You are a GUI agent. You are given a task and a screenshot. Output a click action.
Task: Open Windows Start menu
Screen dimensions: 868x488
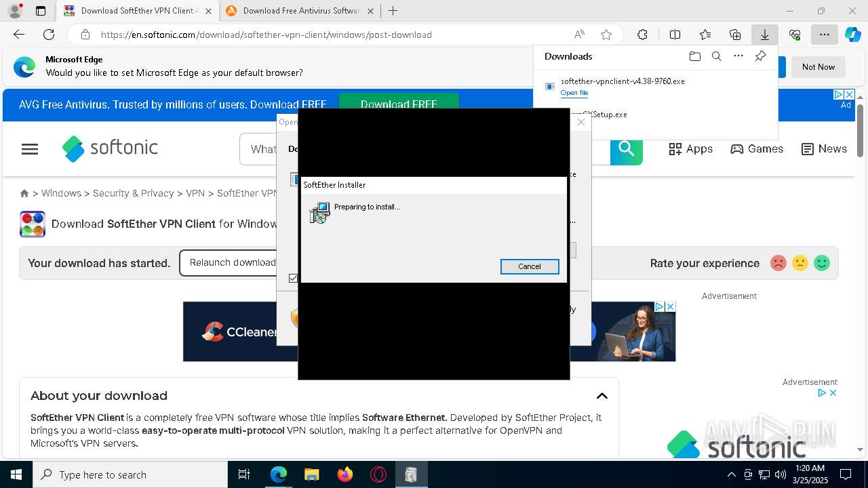pos(16,474)
